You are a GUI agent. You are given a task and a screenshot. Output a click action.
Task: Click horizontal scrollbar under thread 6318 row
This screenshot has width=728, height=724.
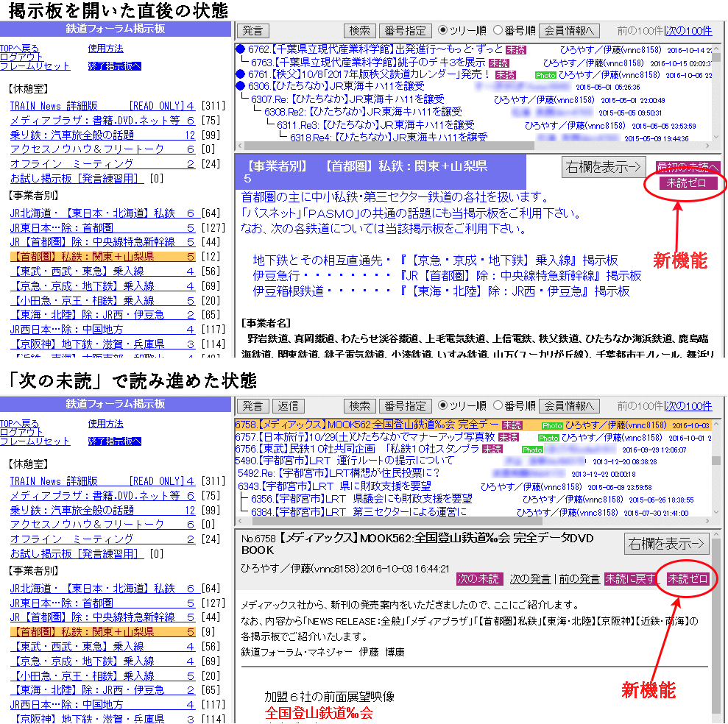[x=389, y=145]
